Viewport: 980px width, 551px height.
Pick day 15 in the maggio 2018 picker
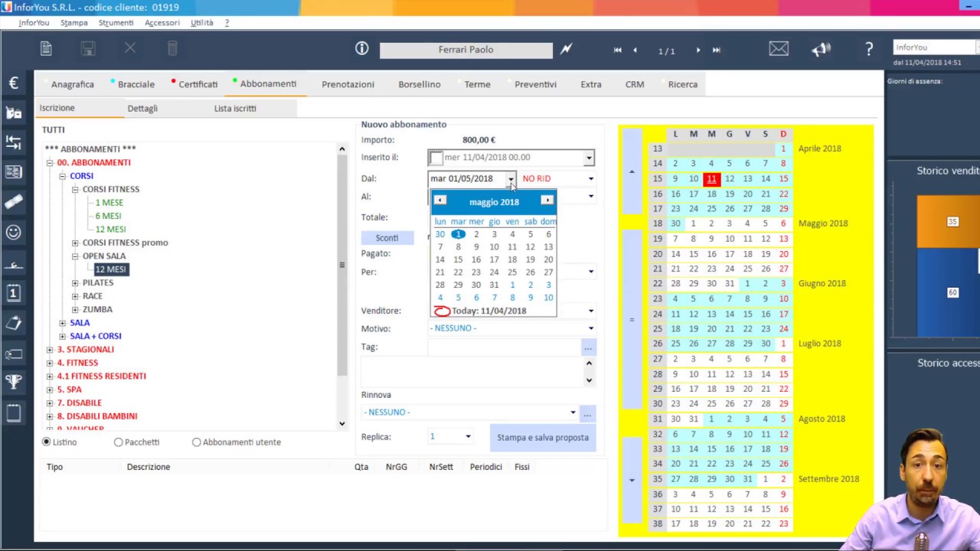[x=458, y=259]
